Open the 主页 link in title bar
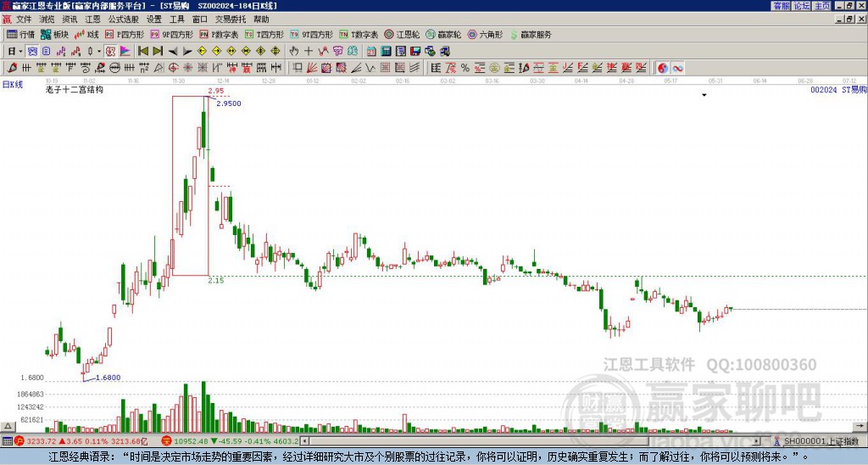Viewport: 868px width, 465px height. [x=821, y=6]
